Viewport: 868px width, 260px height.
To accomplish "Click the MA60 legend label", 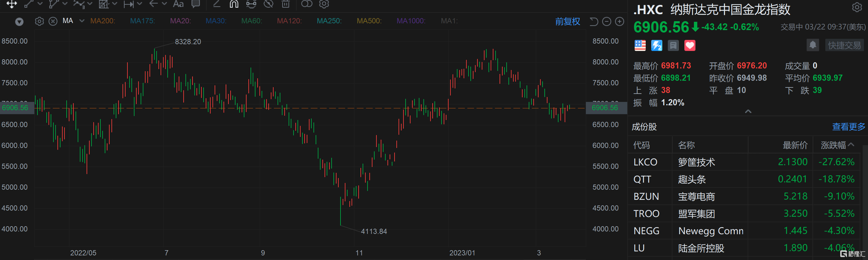I will [252, 21].
